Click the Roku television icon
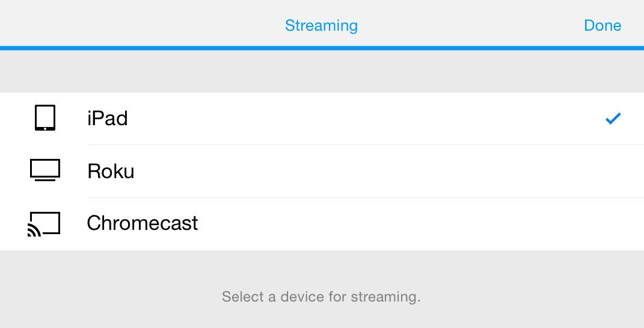Viewport: 644px width, 328px height. coord(44,170)
